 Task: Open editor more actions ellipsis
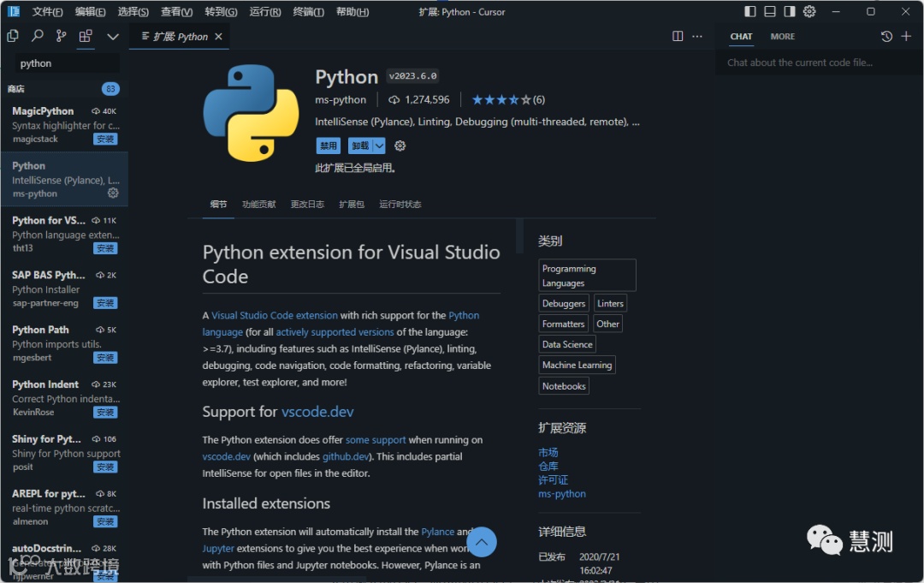pyautogui.click(x=697, y=37)
